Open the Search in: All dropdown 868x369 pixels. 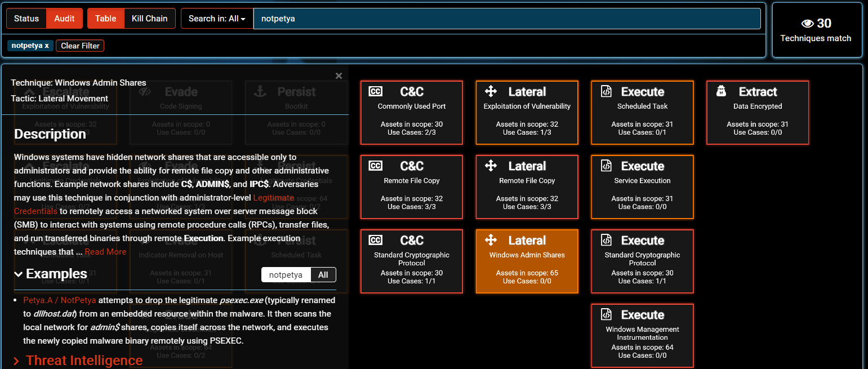(x=217, y=19)
